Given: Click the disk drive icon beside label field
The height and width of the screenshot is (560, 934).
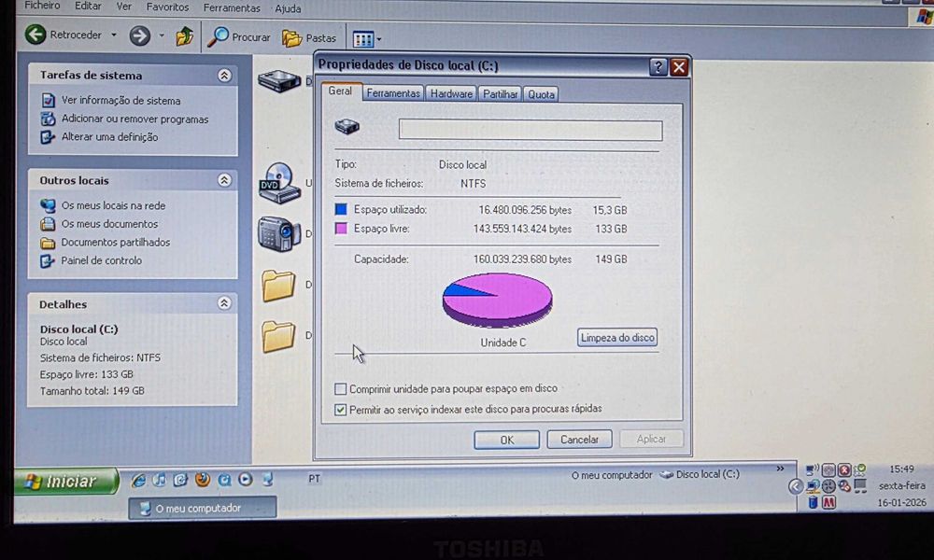Looking at the screenshot, I should [x=347, y=126].
